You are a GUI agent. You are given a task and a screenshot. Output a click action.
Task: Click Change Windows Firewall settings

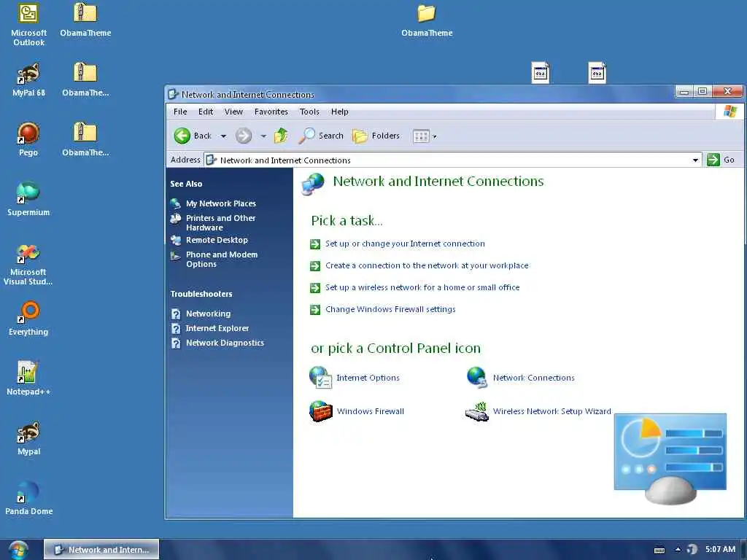click(x=390, y=309)
